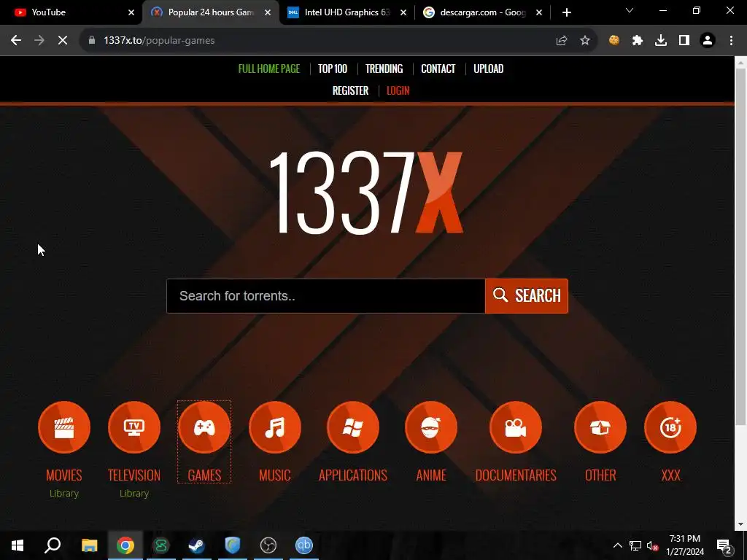Open a new browser tab
This screenshot has height=560, width=747.
566,12
